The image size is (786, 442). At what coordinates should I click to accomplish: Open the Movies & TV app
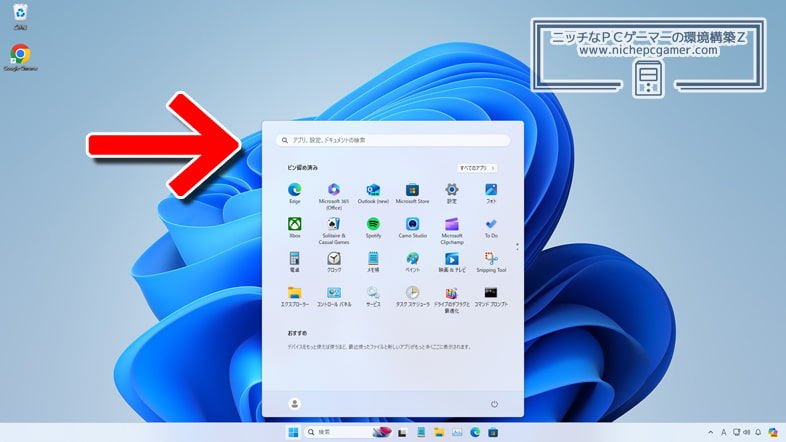tap(452, 262)
